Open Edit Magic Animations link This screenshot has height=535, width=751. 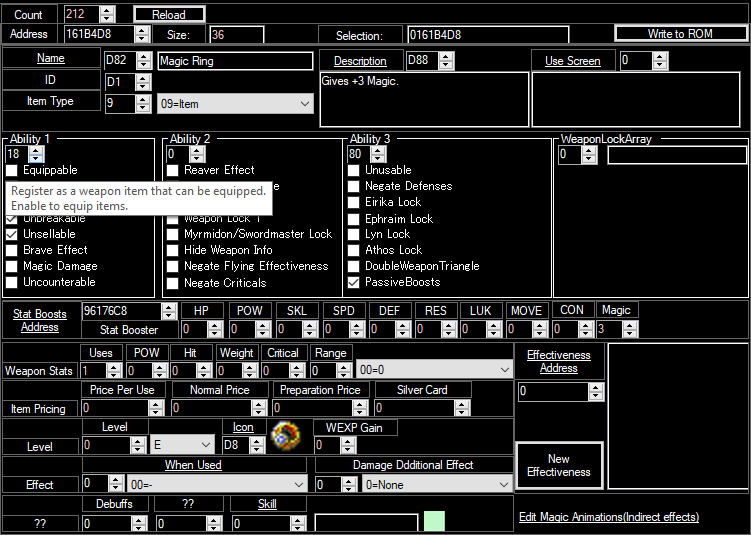click(608, 517)
